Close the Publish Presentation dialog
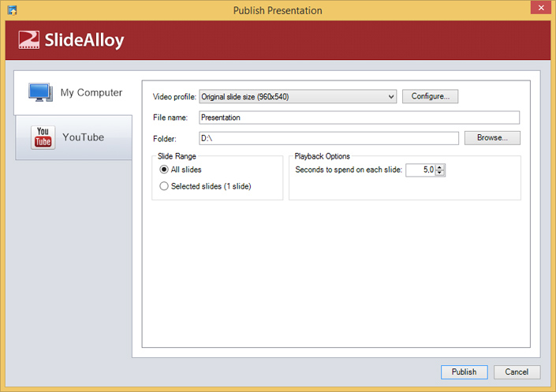556x392 pixels. pyautogui.click(x=541, y=7)
